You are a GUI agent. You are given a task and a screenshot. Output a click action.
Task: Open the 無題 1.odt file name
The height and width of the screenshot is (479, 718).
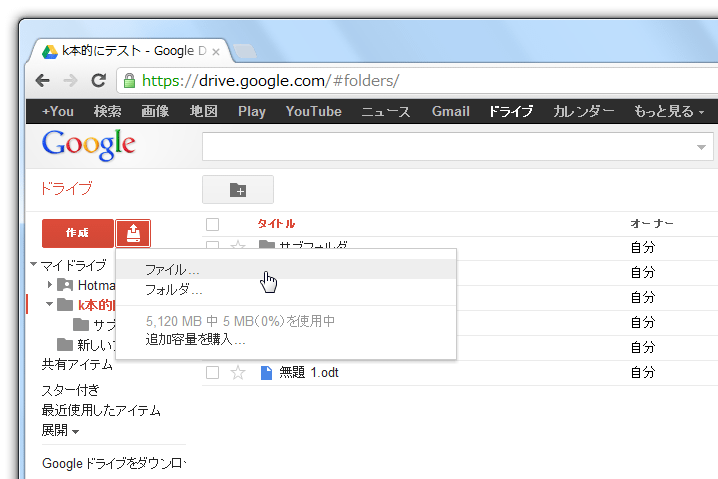(309, 373)
